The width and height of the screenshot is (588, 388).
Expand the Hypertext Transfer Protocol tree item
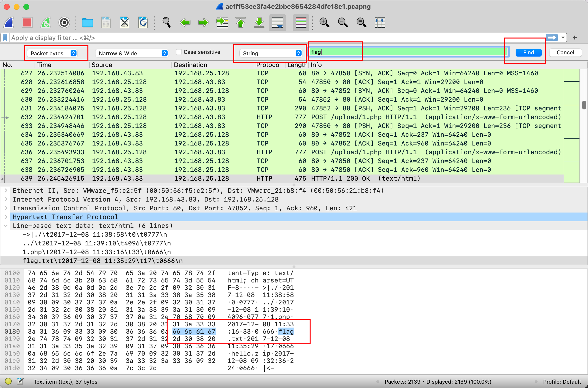6,217
